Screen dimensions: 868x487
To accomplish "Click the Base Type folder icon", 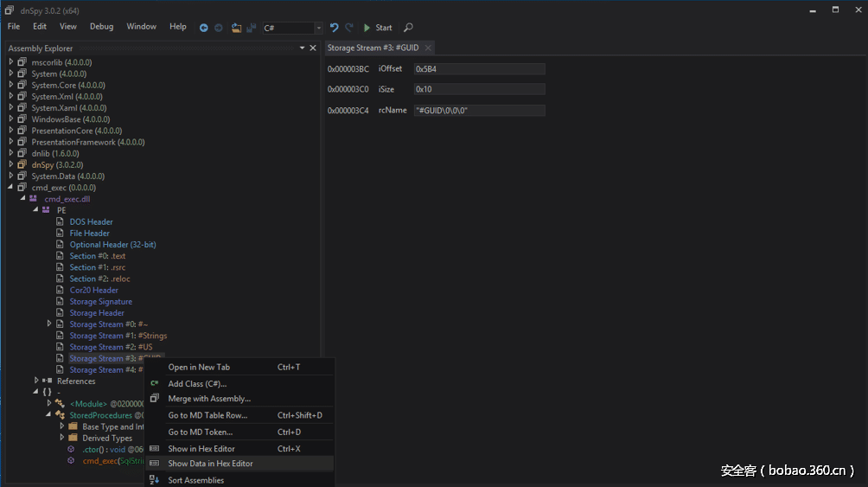I will [73, 426].
